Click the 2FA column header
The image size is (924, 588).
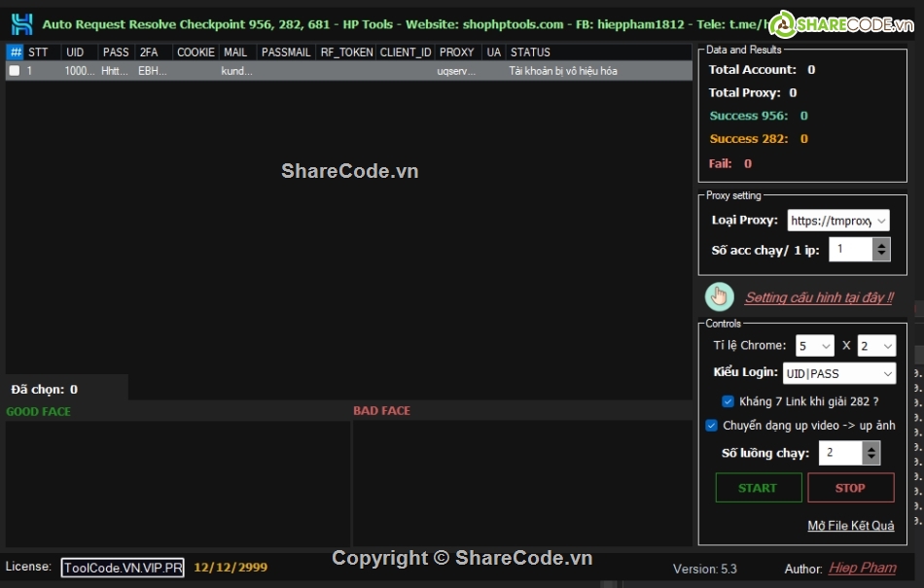click(x=154, y=52)
